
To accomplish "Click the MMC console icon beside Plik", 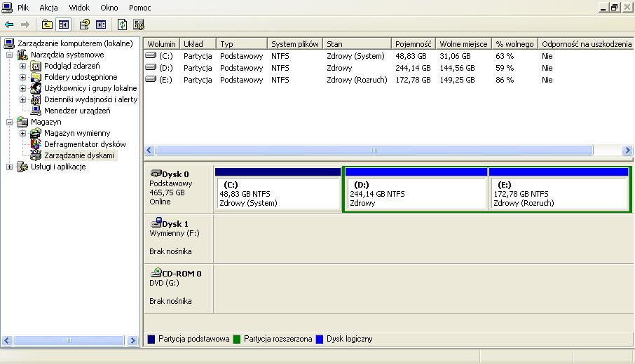I will point(7,7).
